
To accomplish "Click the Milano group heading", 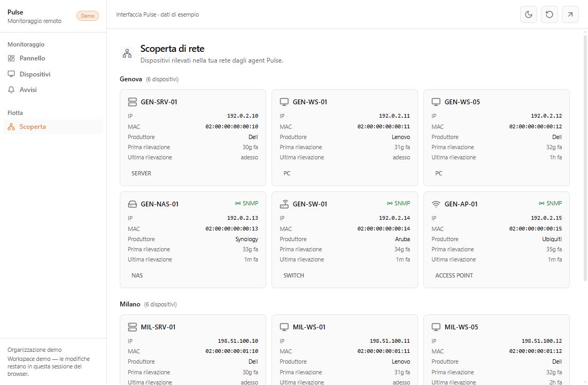I will pos(130,304).
